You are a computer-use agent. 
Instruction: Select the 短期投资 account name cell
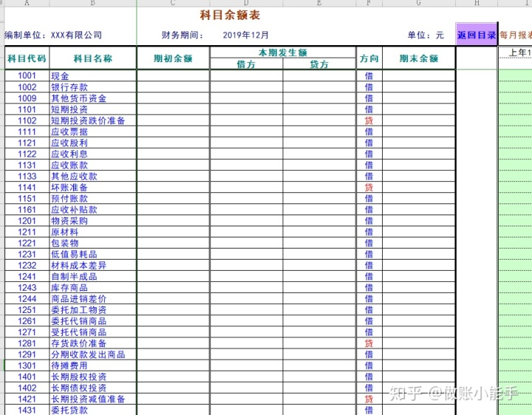pos(92,109)
